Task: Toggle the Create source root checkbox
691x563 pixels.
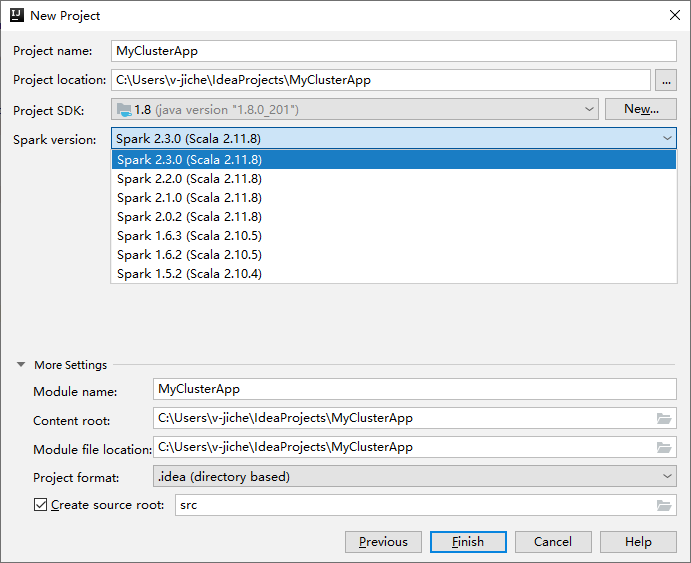Action: tap(41, 504)
